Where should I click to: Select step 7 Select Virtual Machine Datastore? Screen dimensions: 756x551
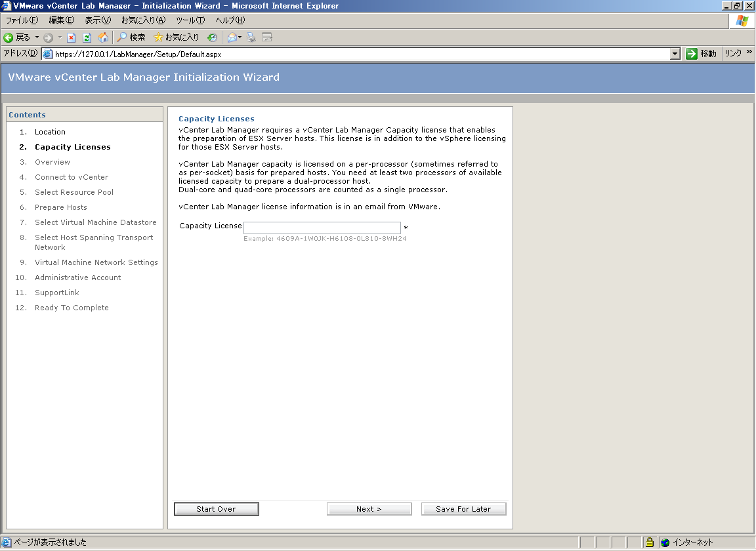pos(95,222)
